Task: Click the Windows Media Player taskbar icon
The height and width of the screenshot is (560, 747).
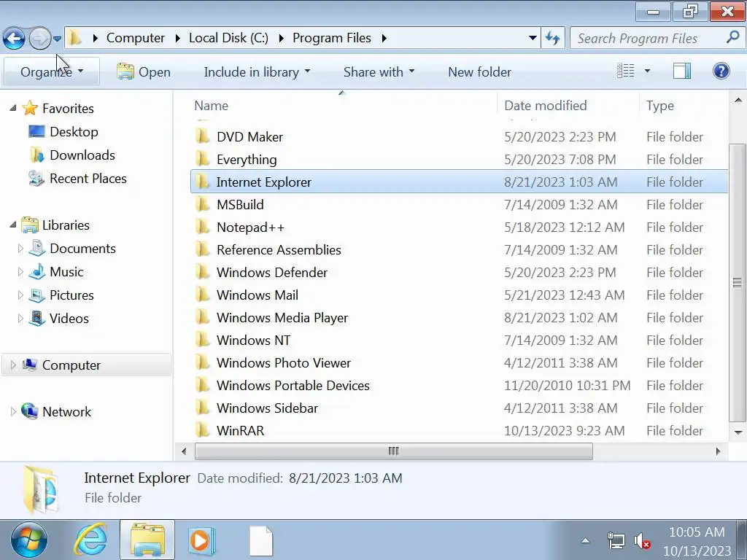Action: click(201, 540)
